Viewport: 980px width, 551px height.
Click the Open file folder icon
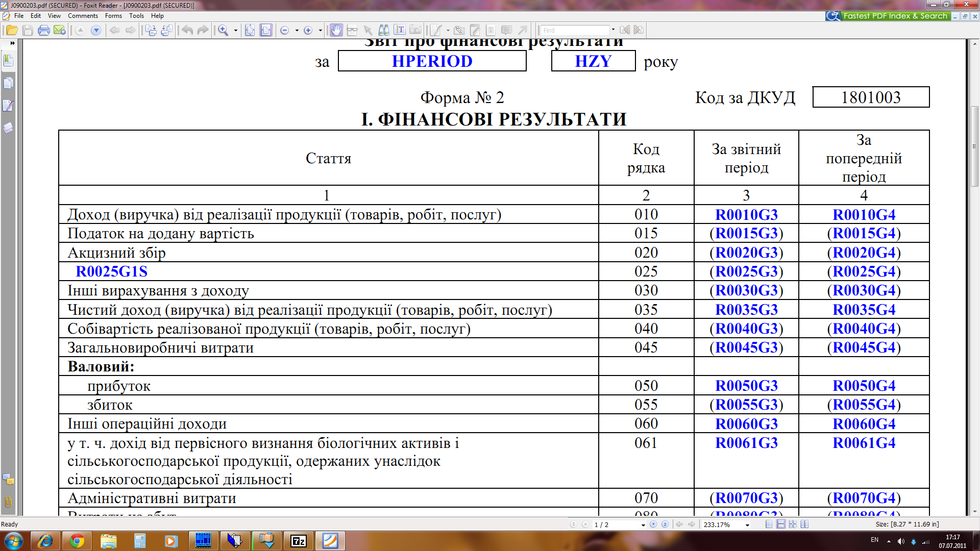12,31
